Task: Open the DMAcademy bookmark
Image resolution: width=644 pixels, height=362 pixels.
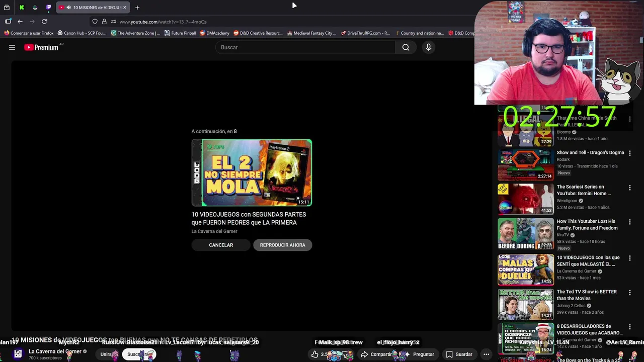Action: click(x=214, y=33)
